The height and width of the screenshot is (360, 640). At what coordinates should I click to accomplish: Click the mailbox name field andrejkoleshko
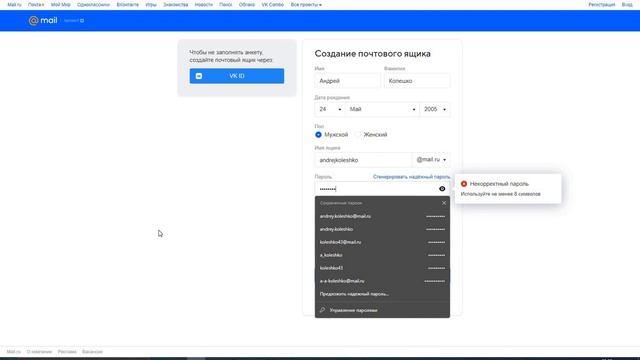363,160
